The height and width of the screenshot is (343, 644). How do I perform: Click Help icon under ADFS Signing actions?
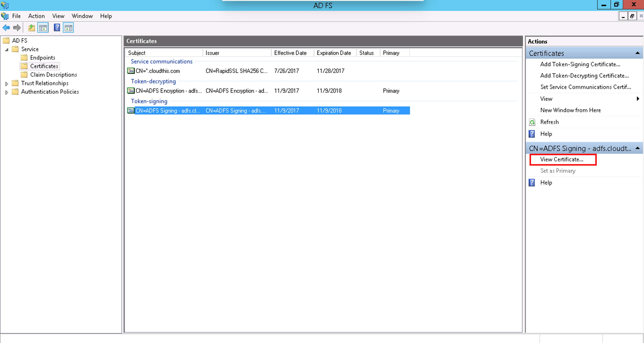point(532,183)
